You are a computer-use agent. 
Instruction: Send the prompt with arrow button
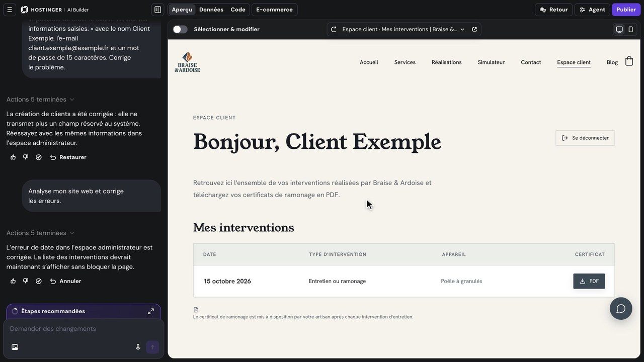coord(152,347)
